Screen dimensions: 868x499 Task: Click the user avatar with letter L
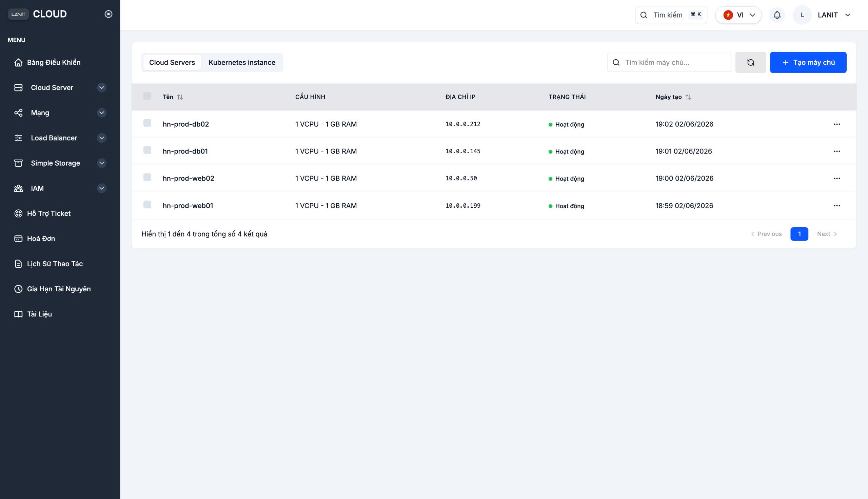click(x=802, y=15)
